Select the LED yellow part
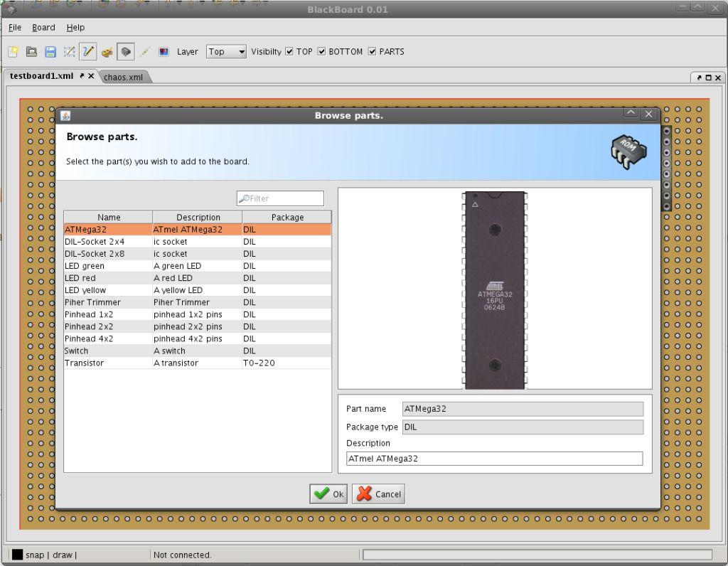Viewport: 728px width, 566px height. [85, 290]
